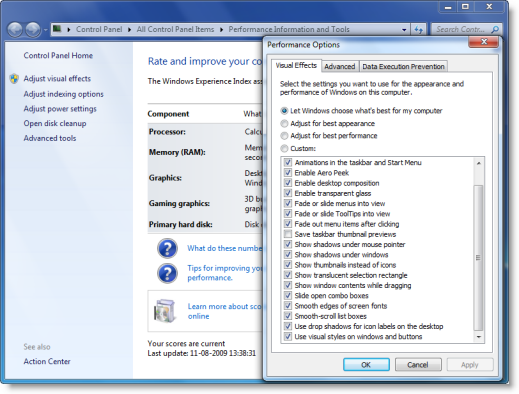This screenshot has height=394, width=519.
Task: Expand recent pages arrow next to Forward button
Action: pos(45,30)
